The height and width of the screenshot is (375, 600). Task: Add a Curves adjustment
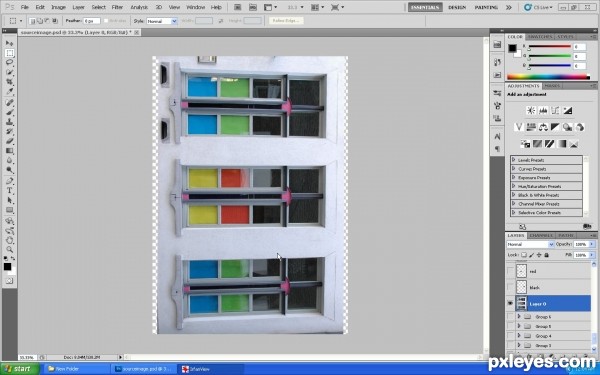pos(555,111)
